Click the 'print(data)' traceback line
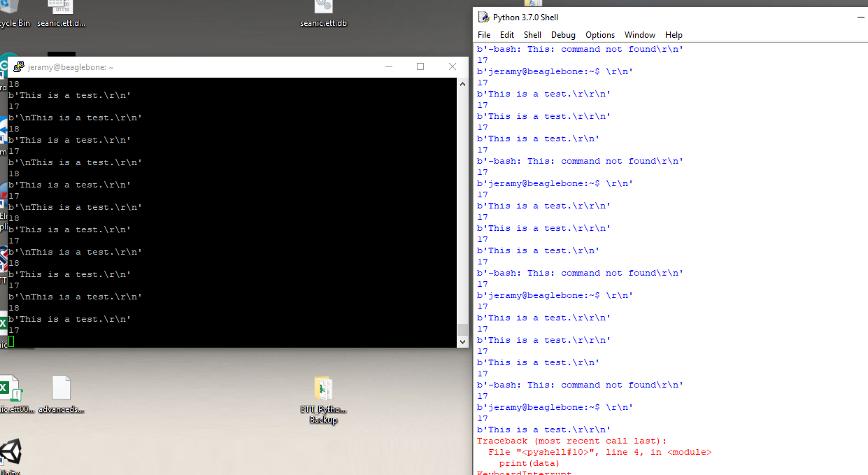The height and width of the screenshot is (475, 868). point(529,463)
